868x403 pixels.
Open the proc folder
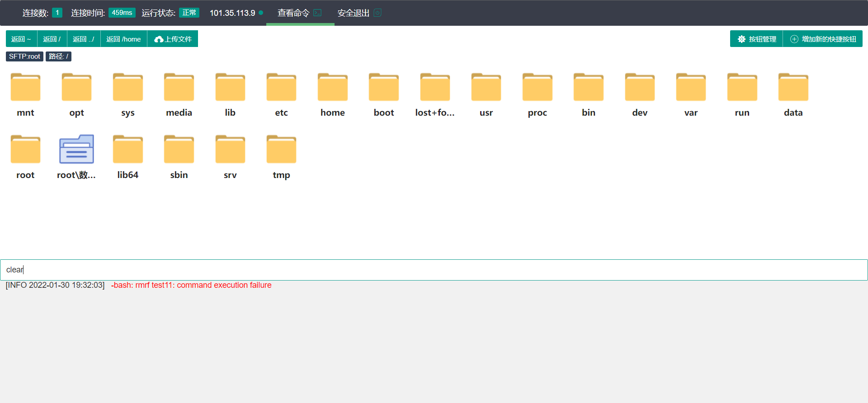click(538, 87)
